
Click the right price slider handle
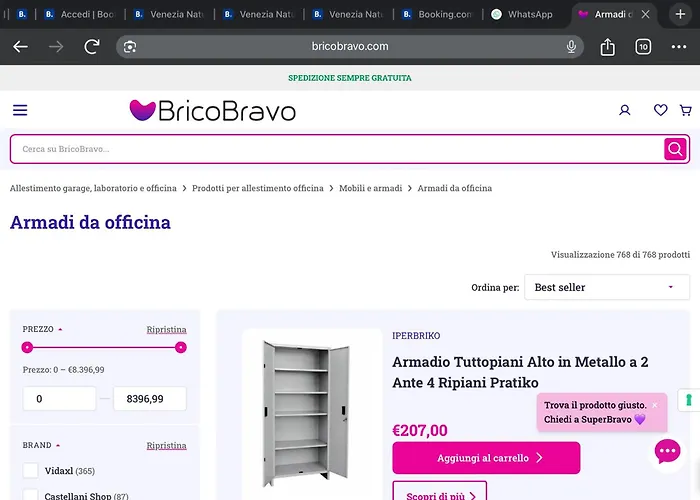click(x=181, y=347)
